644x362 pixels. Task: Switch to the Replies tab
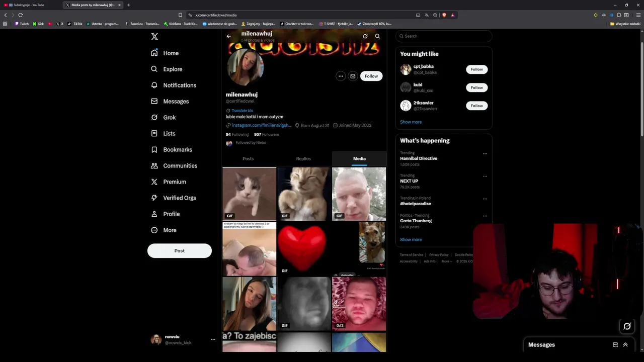point(303,158)
